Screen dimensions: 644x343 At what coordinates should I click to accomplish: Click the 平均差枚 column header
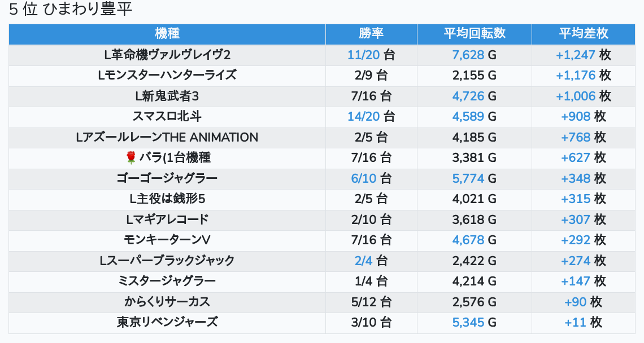coord(583,34)
